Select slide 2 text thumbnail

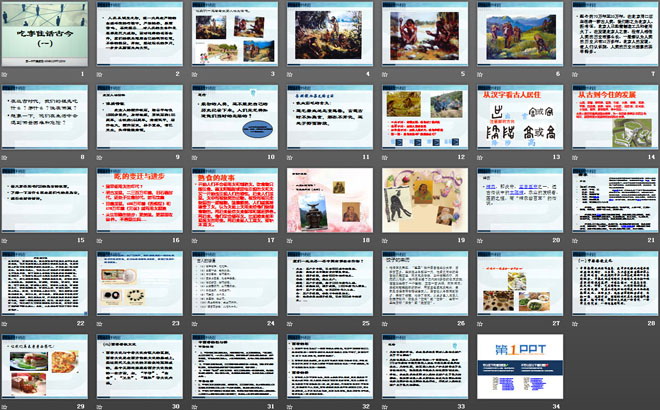[140, 34]
